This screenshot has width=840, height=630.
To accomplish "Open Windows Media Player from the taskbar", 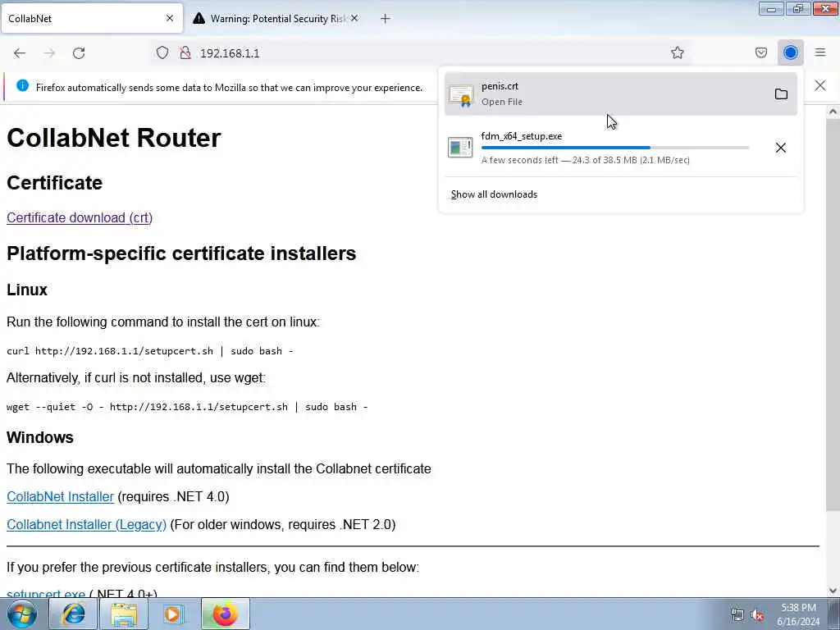I will 174,614.
